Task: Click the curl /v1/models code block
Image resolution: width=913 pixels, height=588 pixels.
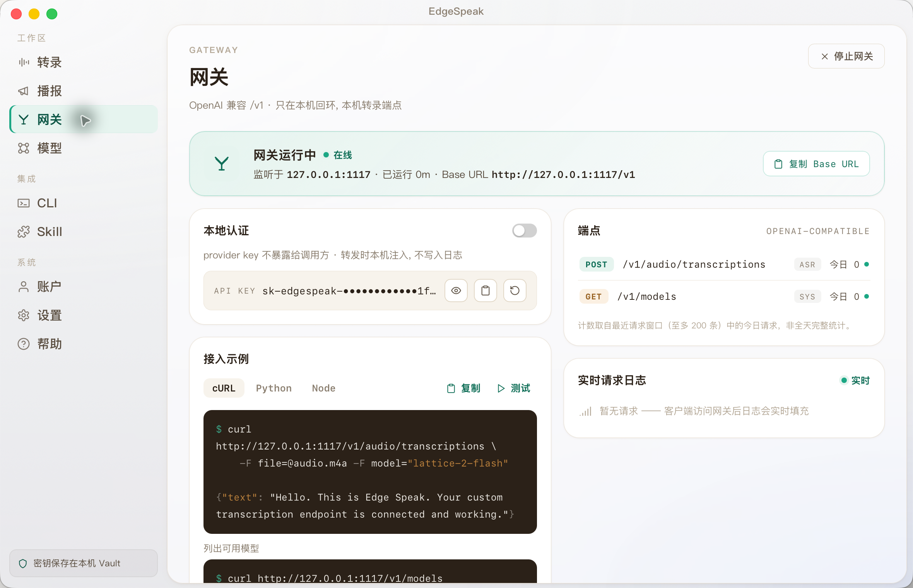Action: 370,571
